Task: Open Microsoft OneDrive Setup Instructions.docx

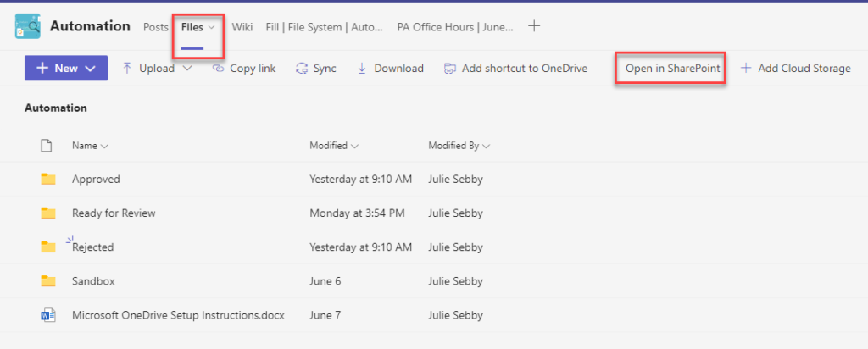Action: (x=178, y=315)
